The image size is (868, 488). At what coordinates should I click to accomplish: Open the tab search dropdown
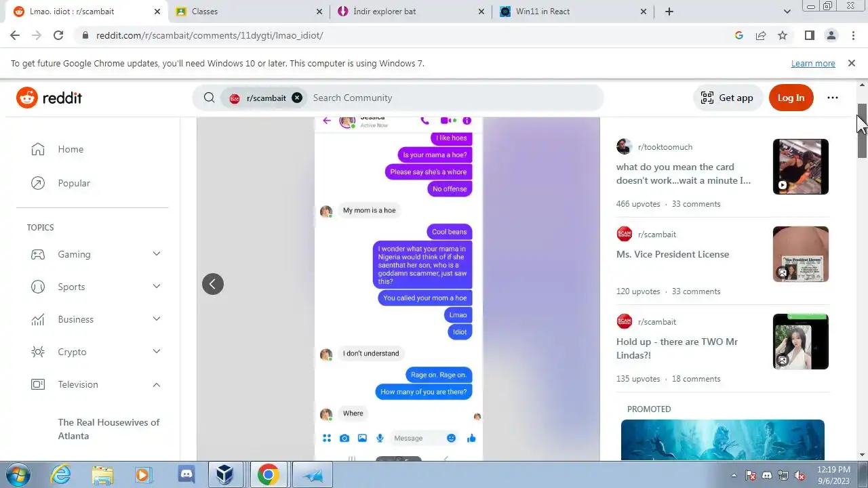787,12
